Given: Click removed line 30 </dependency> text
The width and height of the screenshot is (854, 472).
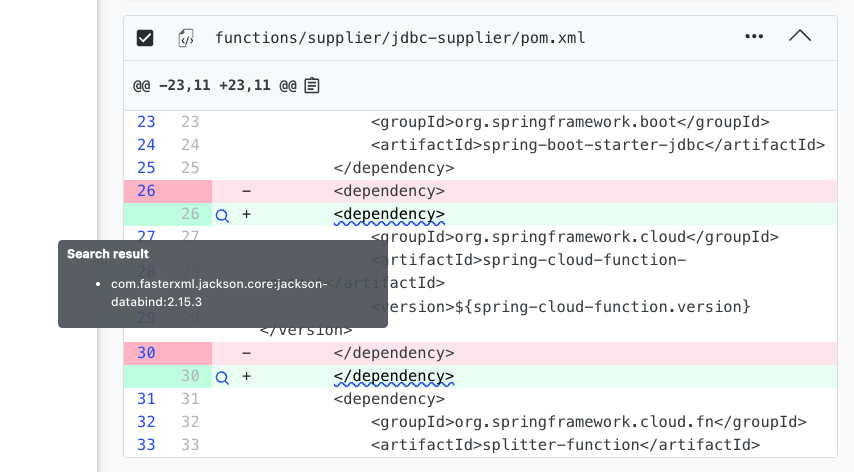Looking at the screenshot, I should coord(394,353).
